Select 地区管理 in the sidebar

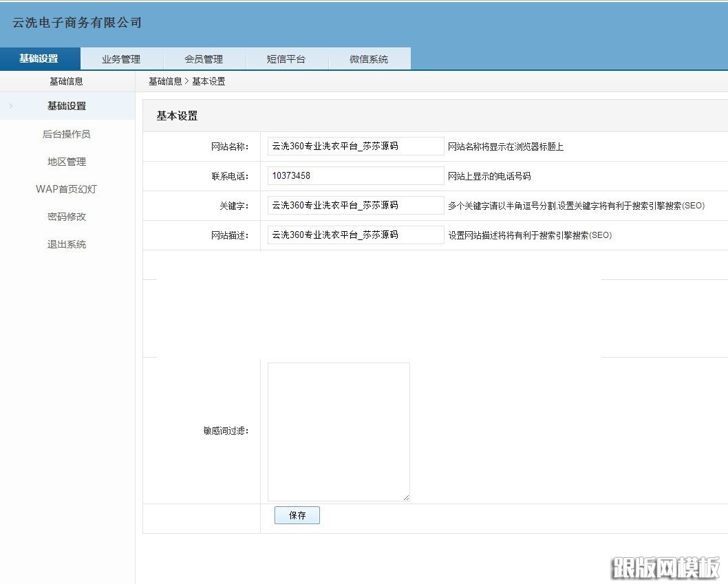[x=66, y=161]
